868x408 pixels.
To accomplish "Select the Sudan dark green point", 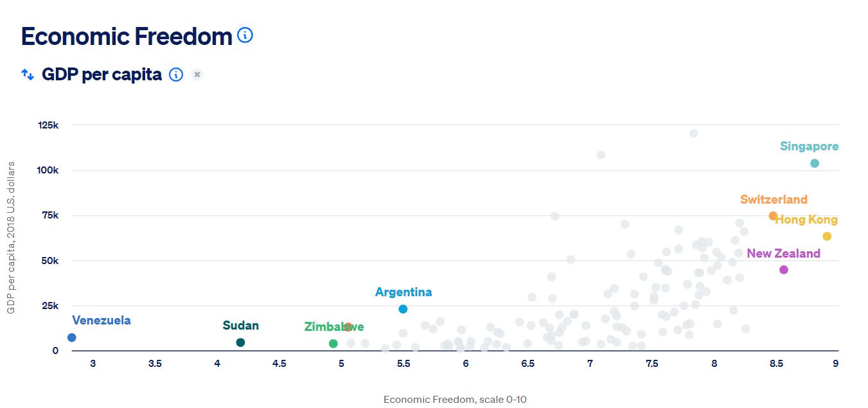I will pos(240,342).
